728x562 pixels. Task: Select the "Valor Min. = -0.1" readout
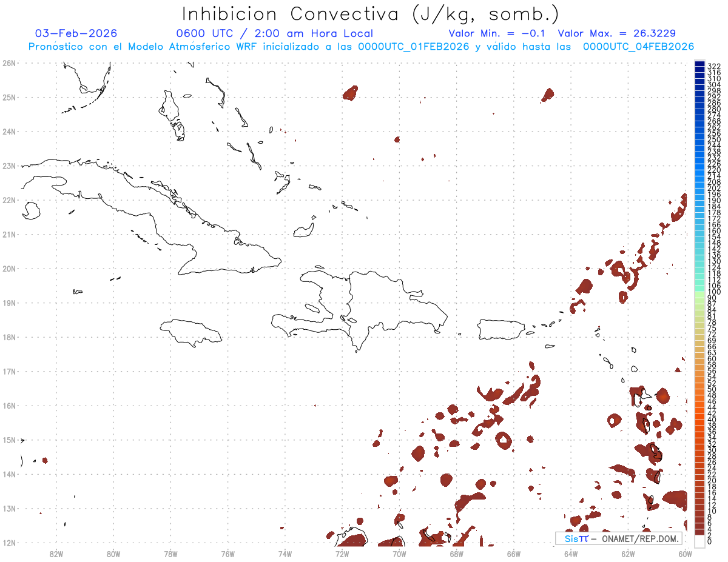coord(497,33)
